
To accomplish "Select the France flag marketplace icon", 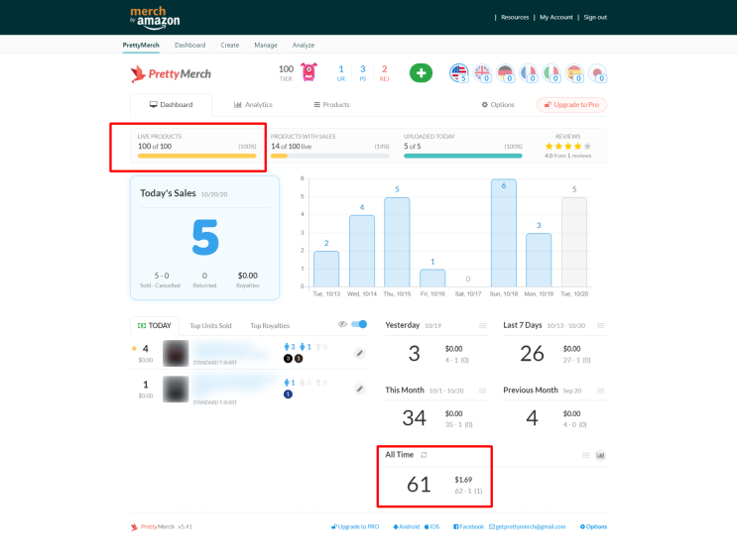I will pos(529,72).
